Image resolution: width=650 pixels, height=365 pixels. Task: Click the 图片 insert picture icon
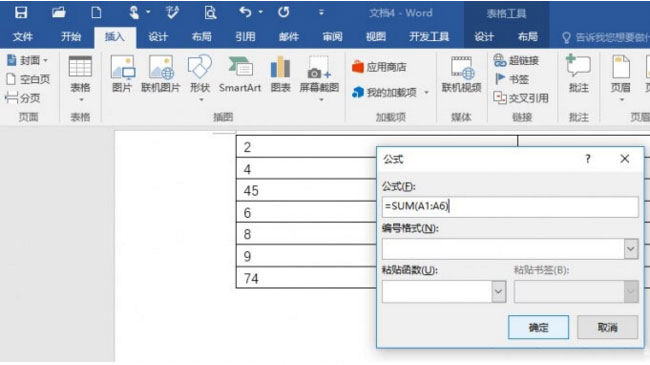pos(122,74)
